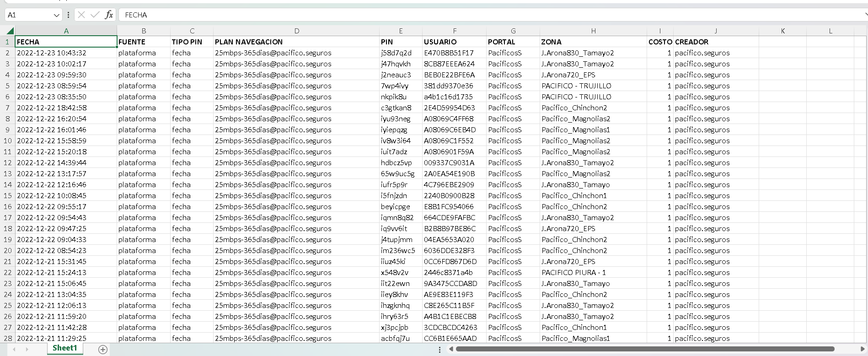Select column L header
868x356 pixels.
[830, 31]
